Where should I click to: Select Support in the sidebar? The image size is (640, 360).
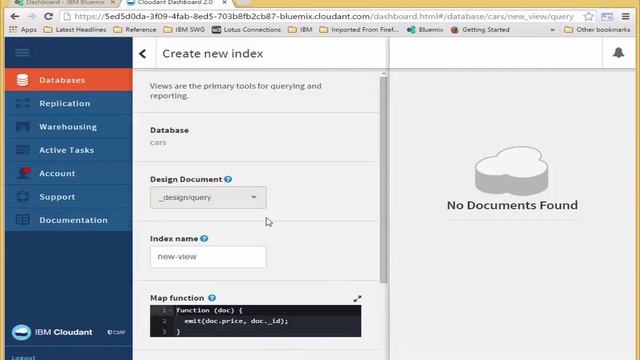click(x=69, y=197)
